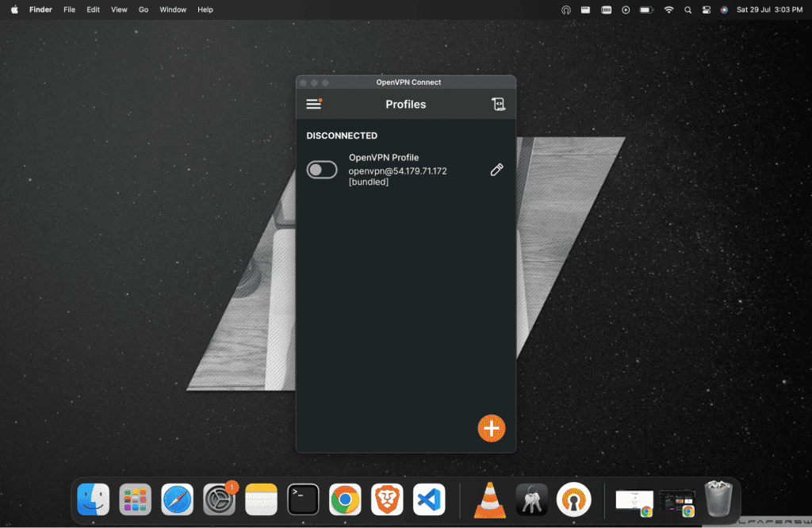The height and width of the screenshot is (528, 812).
Task: Open the View menu
Action: pos(119,10)
